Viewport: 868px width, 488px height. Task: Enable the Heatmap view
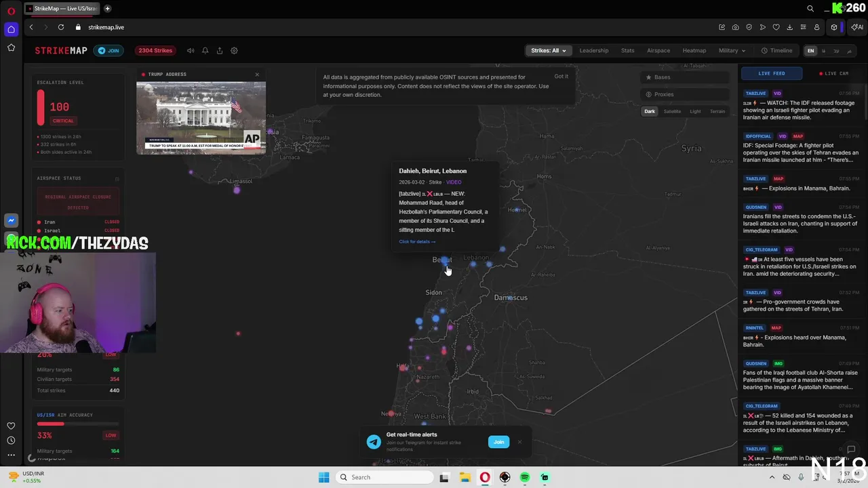(x=694, y=51)
